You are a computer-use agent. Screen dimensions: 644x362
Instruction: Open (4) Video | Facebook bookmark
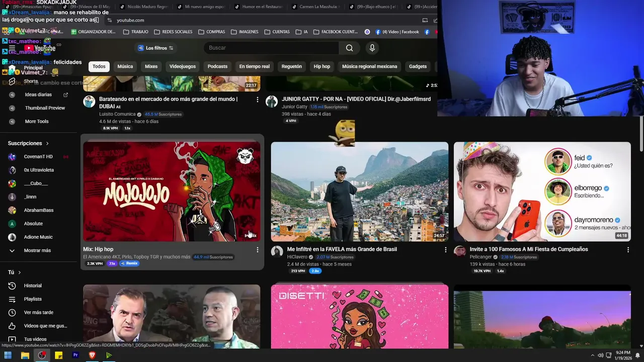point(397,32)
